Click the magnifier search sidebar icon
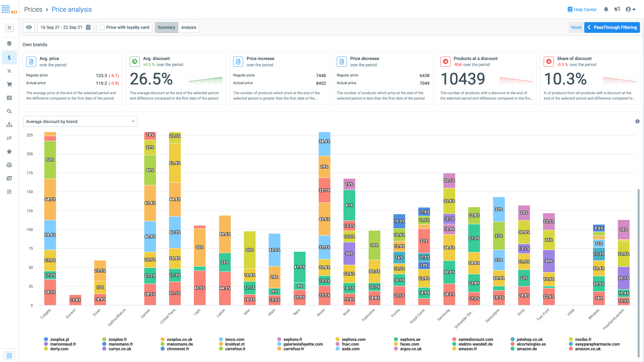Viewport: 644px width, 362px height. pos(9,111)
